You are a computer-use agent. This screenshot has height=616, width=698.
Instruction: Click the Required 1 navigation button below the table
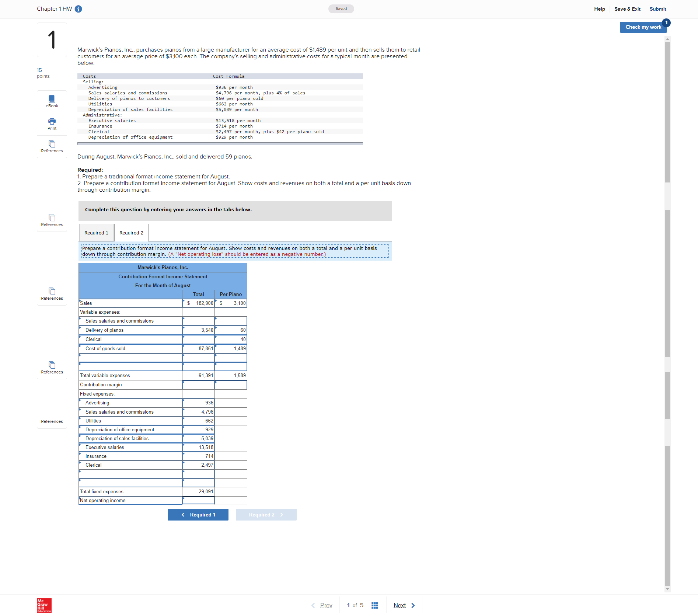(x=198, y=514)
